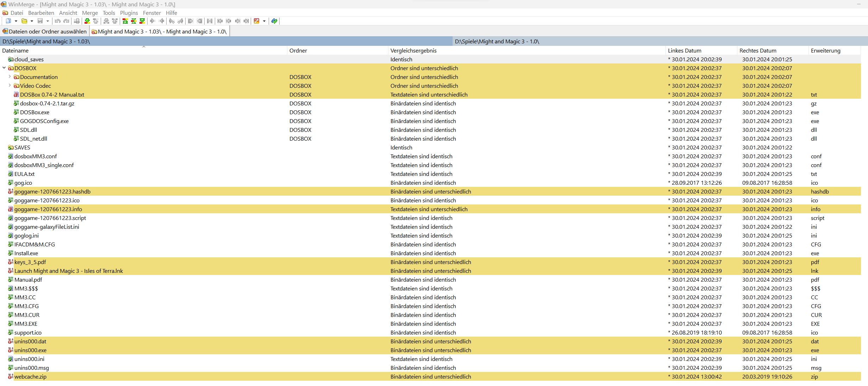Open the Ansicht menu
This screenshot has height=386, width=868.
[x=68, y=13]
